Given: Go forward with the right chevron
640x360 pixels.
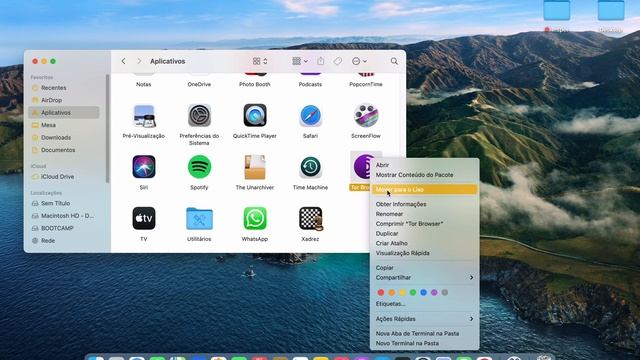Looking at the screenshot, I should (139, 61).
